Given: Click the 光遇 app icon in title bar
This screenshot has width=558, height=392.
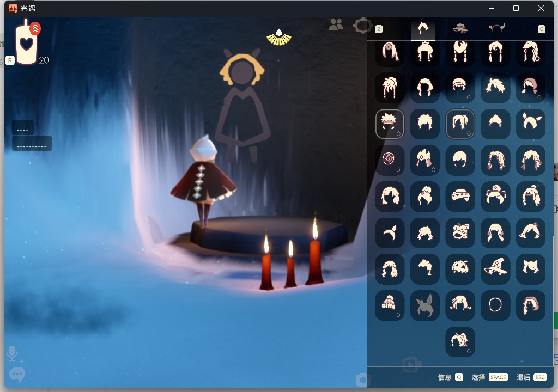Looking at the screenshot, I should tap(13, 8).
